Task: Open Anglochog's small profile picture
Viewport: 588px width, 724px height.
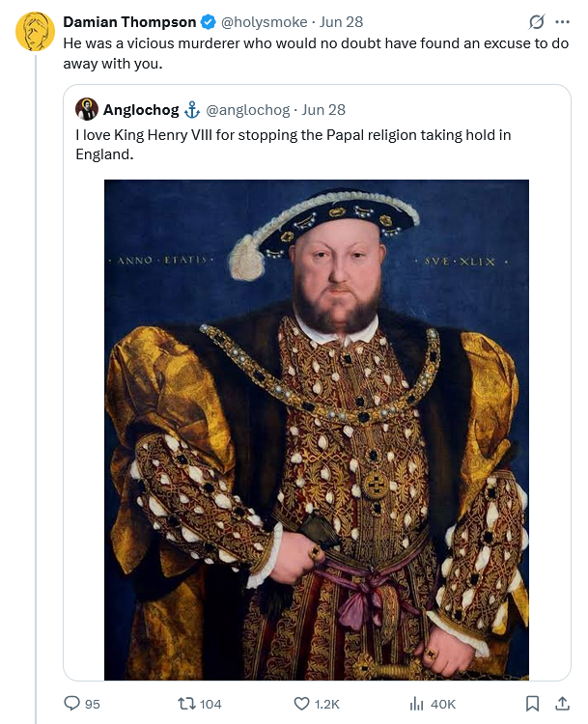Action: coord(87,109)
